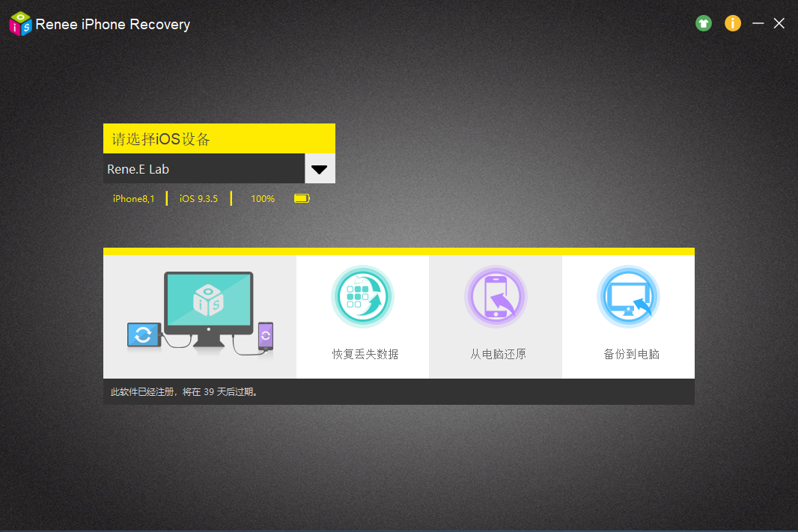Close the Renee iPhone Recovery window

point(779,23)
